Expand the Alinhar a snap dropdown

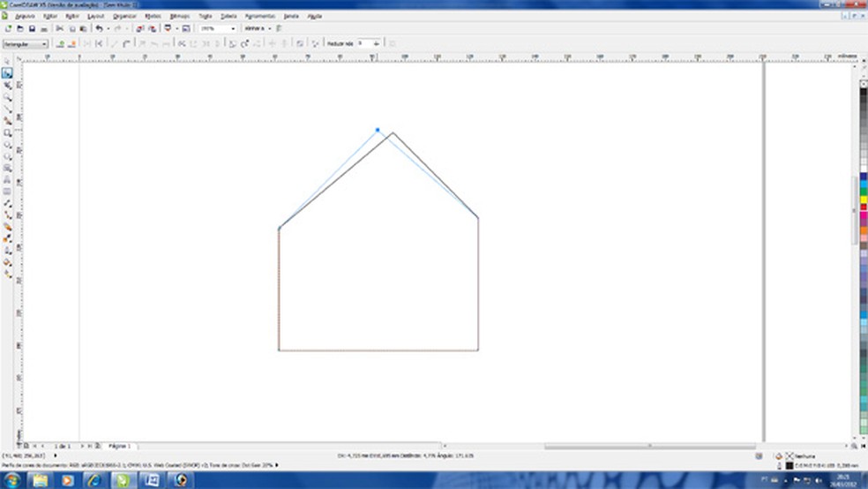(270, 28)
